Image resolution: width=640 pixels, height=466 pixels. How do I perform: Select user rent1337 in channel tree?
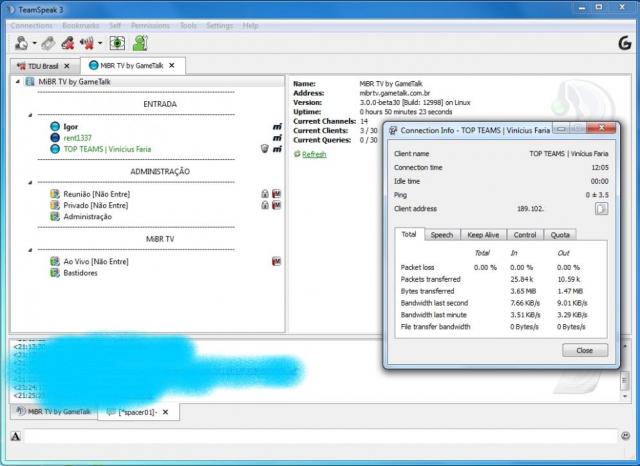[78, 138]
